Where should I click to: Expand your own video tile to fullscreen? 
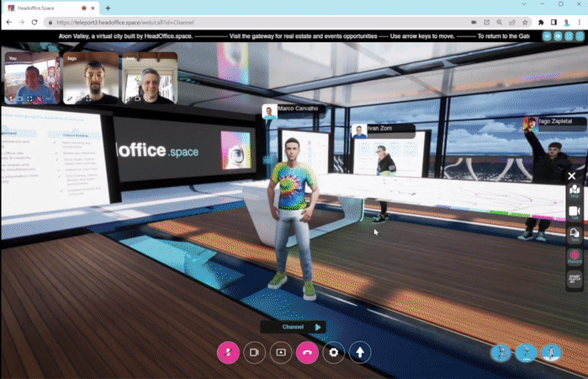29,99
